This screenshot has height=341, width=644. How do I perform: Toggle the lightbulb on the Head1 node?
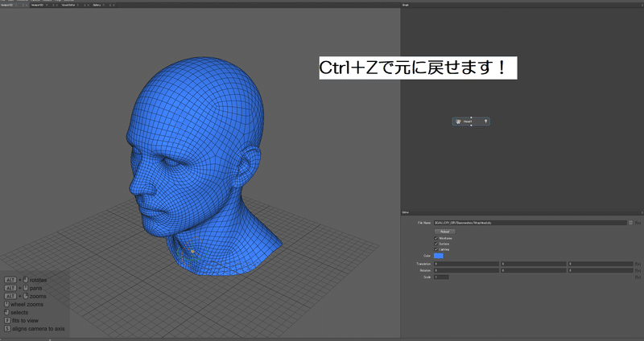[x=486, y=121]
